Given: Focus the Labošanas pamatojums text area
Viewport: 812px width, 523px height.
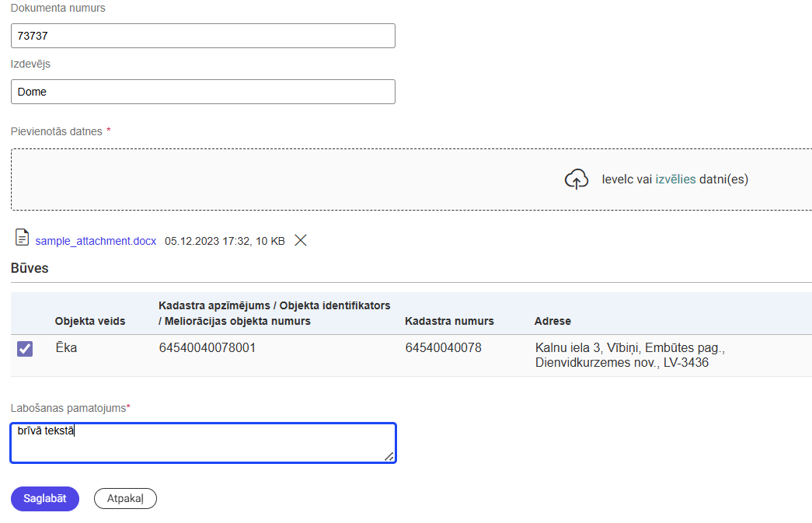Looking at the screenshot, I should [x=203, y=443].
